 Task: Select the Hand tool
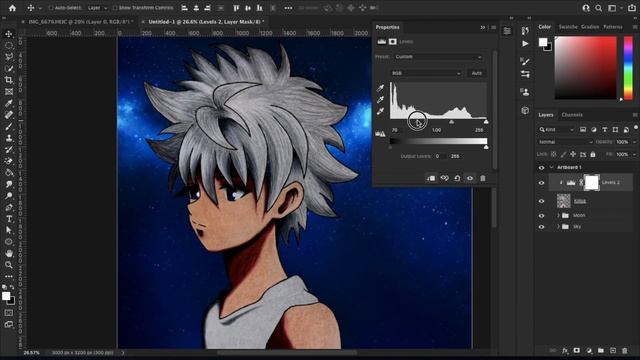tap(9, 253)
